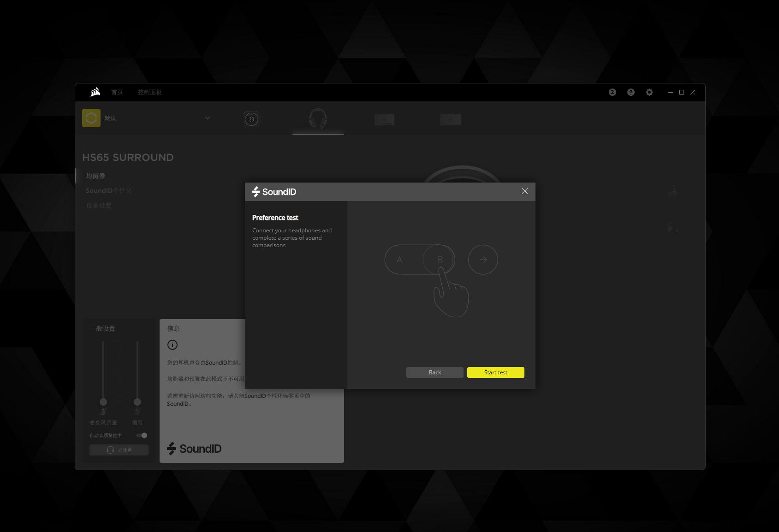Click the upper headset icon at right edge
The width and height of the screenshot is (779, 532).
pos(672,191)
